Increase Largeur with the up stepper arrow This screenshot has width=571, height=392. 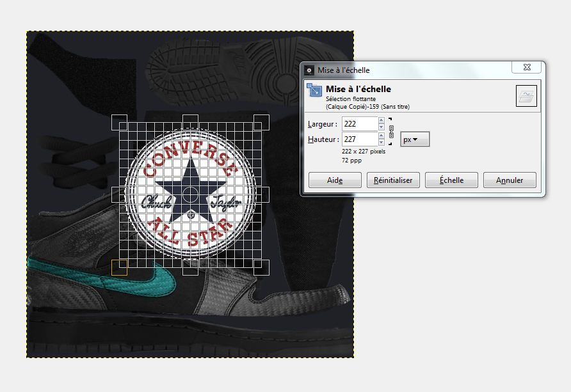click(382, 120)
